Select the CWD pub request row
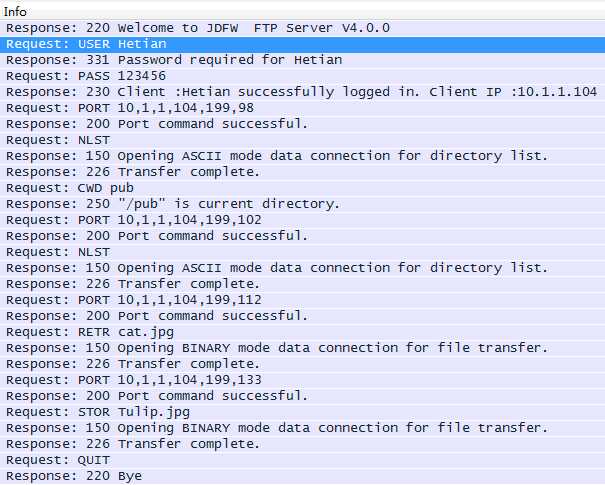Screen dimensions: 605x485 (302, 188)
